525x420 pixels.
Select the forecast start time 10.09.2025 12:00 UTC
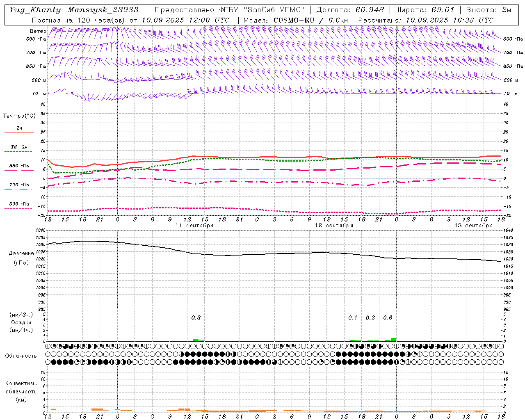tap(185, 20)
